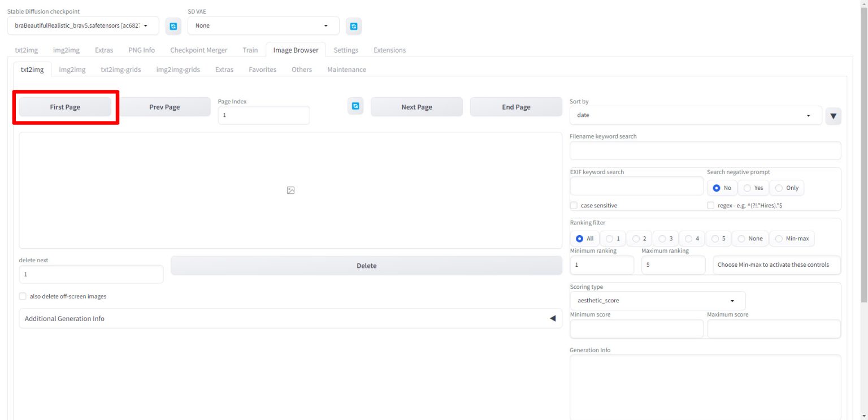Screen dimensions: 868x420
Task: Switch to the Settings tab
Action: (346, 50)
